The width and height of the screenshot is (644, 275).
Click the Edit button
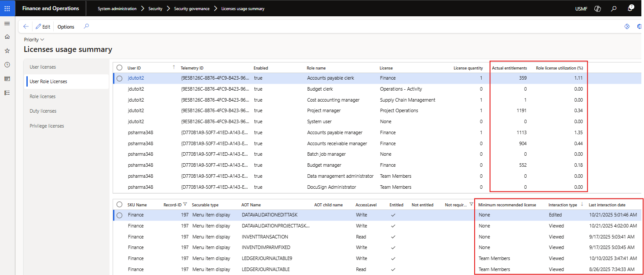(43, 27)
